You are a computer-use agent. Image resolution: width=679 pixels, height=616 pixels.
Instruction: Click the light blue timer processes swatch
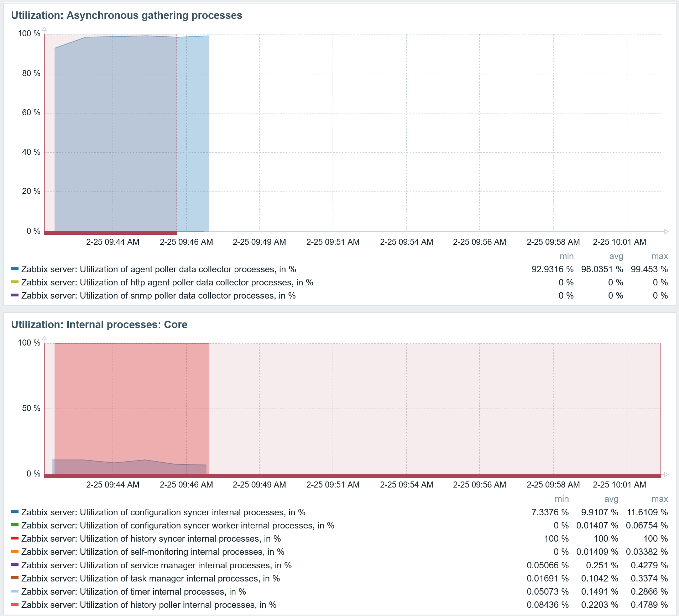pos(15,591)
